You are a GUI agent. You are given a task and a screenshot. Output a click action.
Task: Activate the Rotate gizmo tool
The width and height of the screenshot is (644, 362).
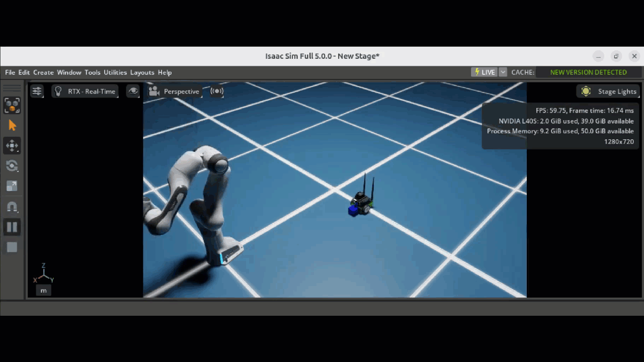click(x=12, y=166)
